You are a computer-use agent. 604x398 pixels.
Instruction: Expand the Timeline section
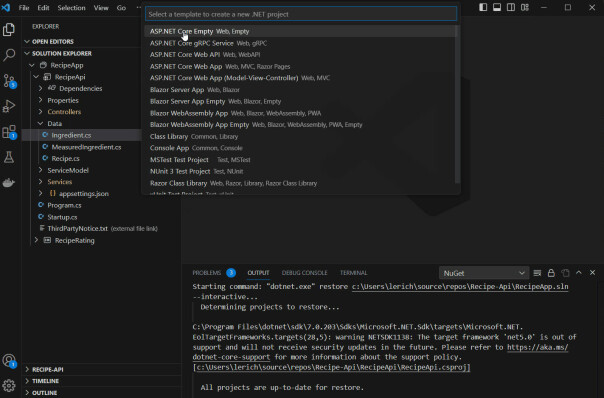pyautogui.click(x=27, y=381)
